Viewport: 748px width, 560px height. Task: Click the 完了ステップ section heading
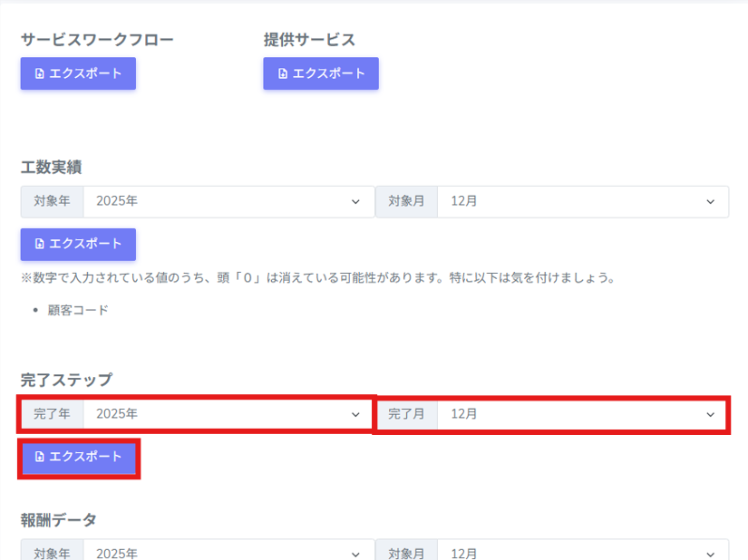(66, 379)
